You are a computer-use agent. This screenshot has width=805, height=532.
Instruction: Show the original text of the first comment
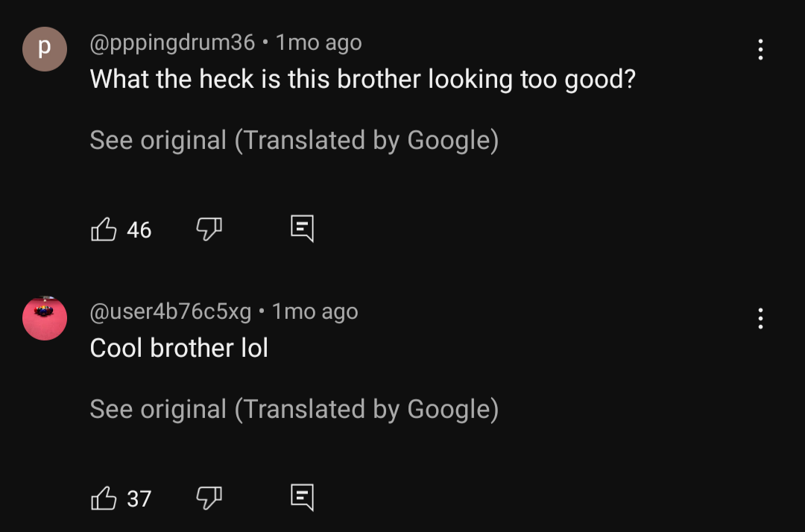tap(294, 141)
